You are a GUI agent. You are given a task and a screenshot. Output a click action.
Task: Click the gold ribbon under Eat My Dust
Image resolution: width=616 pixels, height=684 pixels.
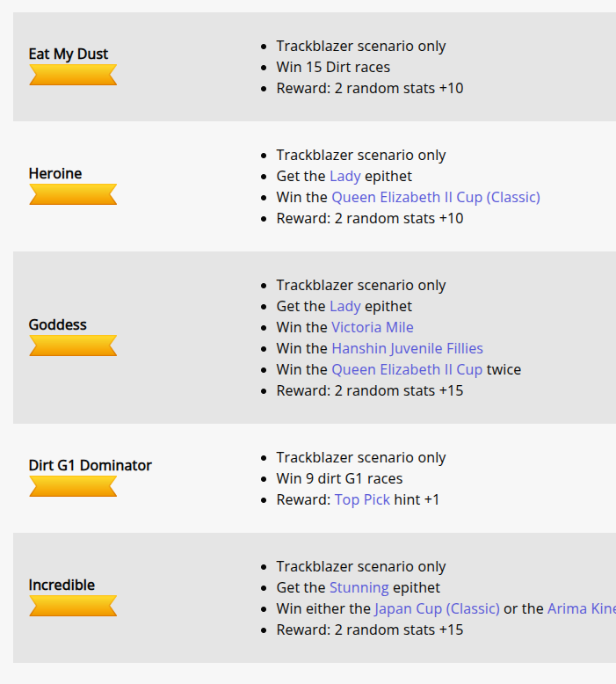pyautogui.click(x=73, y=75)
